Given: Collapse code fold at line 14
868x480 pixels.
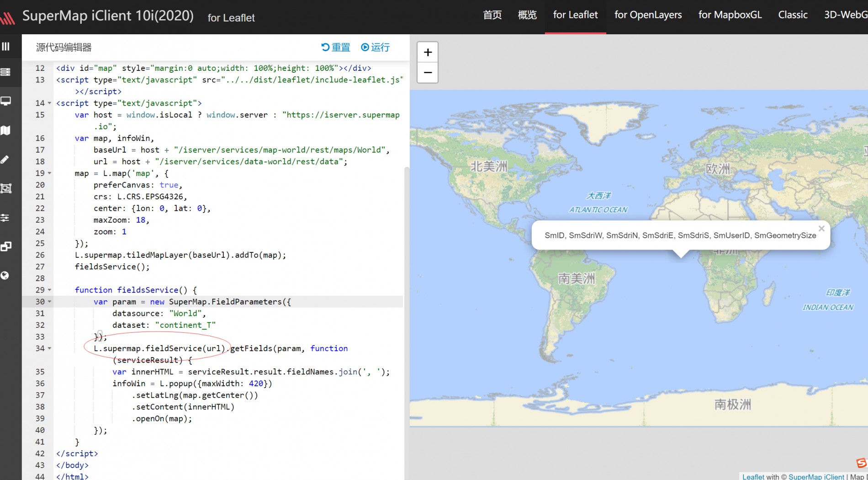Looking at the screenshot, I should (50, 103).
